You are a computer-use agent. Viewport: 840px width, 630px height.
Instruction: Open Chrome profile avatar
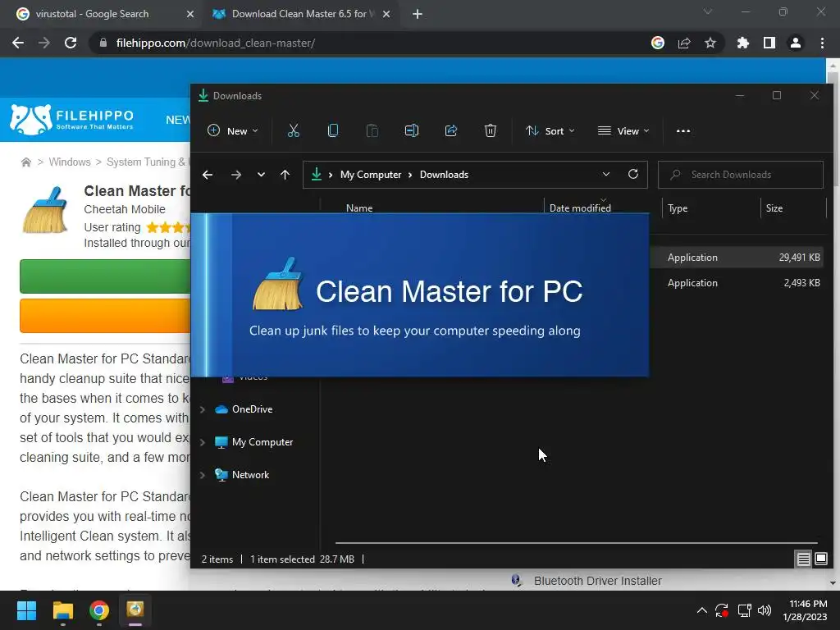[x=796, y=43]
